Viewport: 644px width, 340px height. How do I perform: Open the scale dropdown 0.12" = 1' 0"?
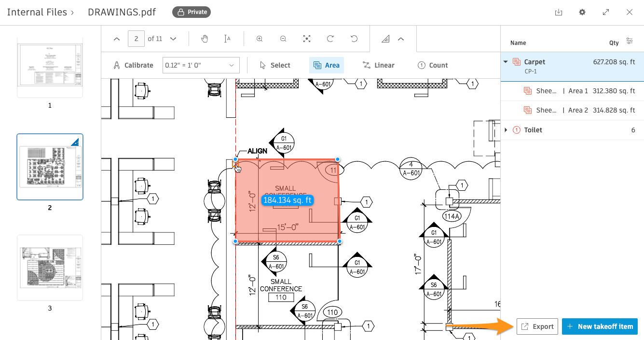[x=201, y=65]
